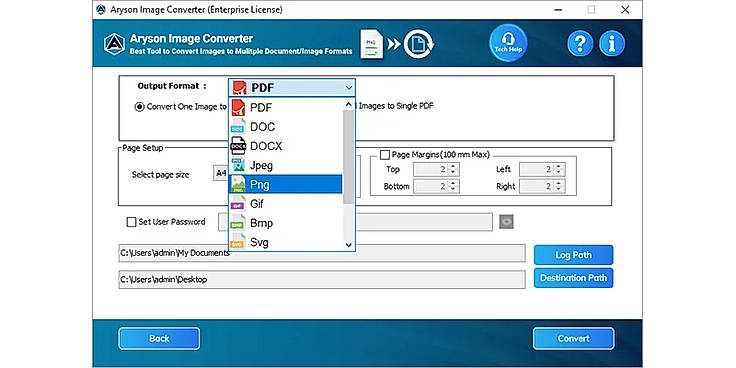Click the PNG file graphic in header
736x368 pixels.
(x=372, y=44)
